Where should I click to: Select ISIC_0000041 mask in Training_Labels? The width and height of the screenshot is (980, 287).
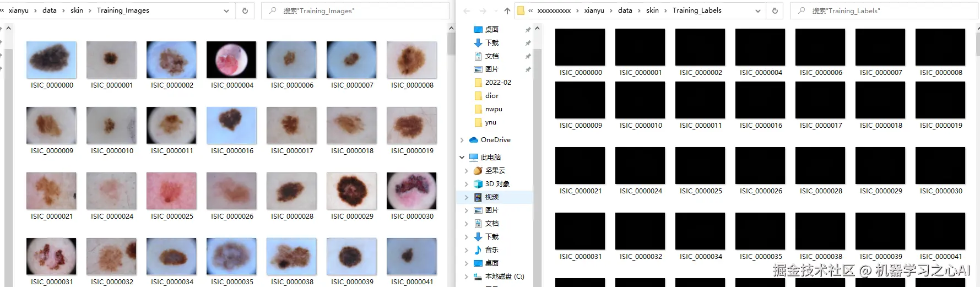pyautogui.click(x=940, y=231)
